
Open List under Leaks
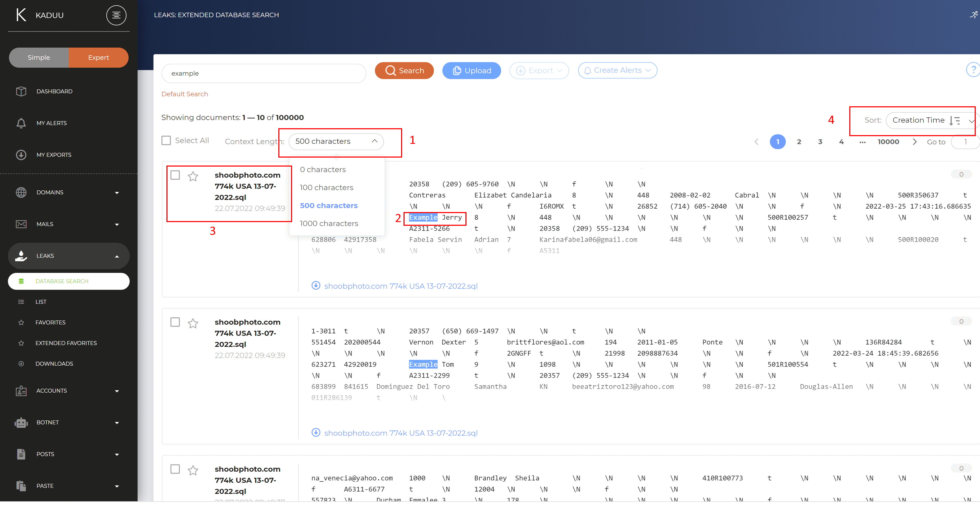click(x=41, y=302)
